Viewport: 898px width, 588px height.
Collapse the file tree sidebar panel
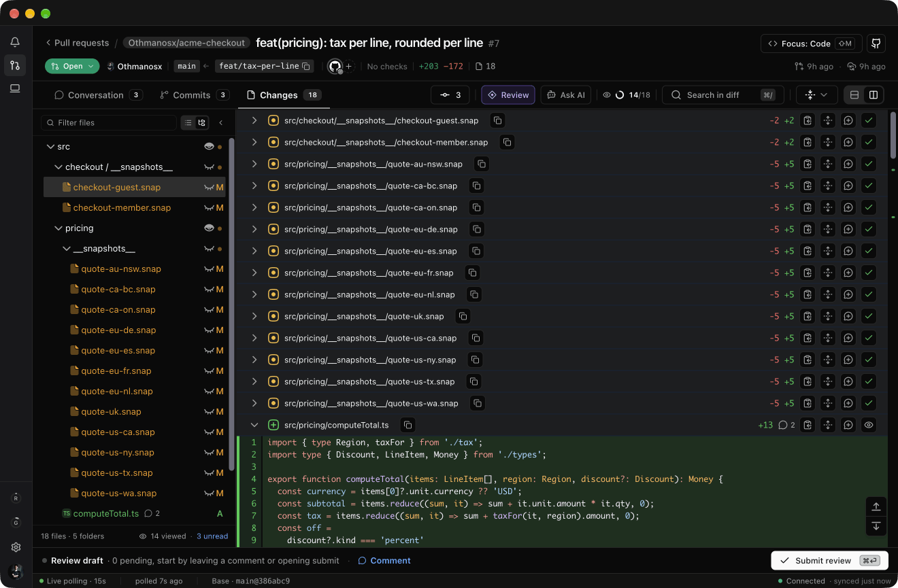[x=221, y=123]
